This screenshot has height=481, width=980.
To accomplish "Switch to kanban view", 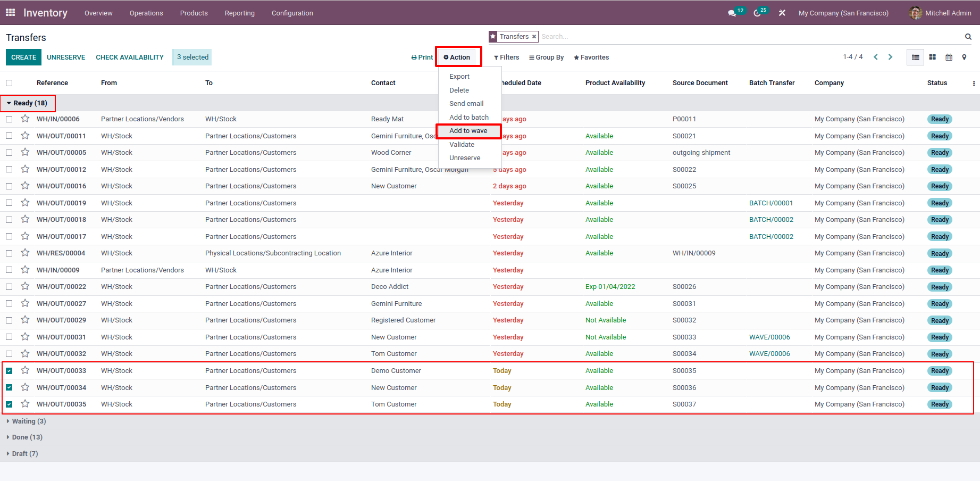I will pyautogui.click(x=932, y=57).
